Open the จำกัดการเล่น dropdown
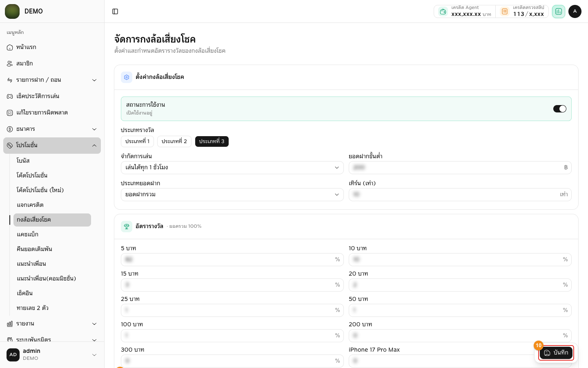This screenshot has width=588, height=368. pyautogui.click(x=232, y=168)
